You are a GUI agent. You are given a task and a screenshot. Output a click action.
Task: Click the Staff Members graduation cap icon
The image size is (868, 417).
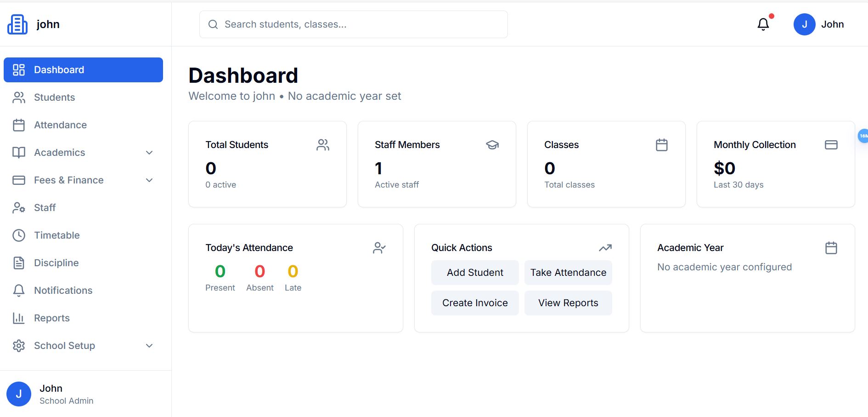[x=492, y=145]
